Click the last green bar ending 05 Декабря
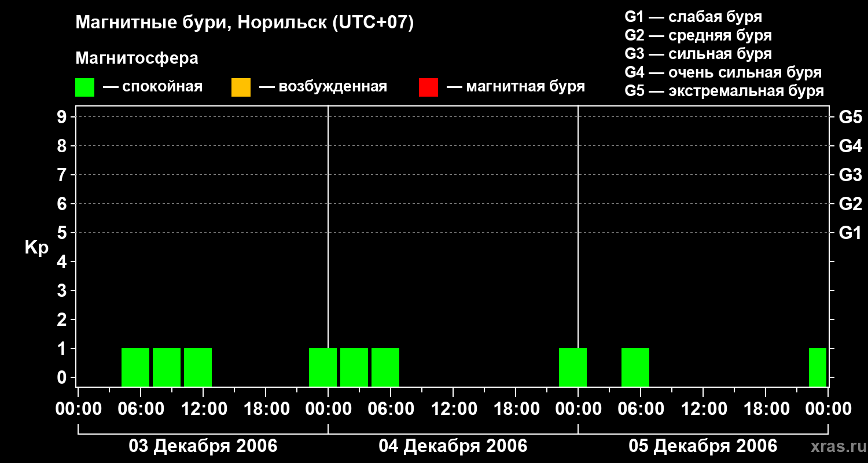The image size is (868, 463). click(818, 367)
